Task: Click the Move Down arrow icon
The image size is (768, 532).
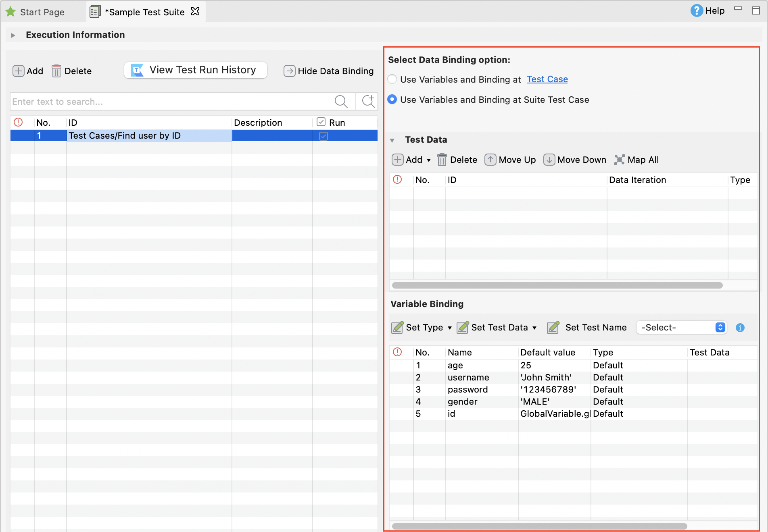Action: pos(549,160)
